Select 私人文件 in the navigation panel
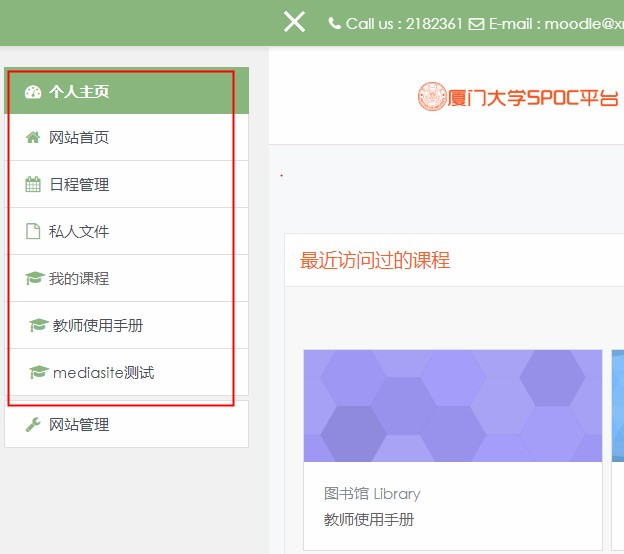The width and height of the screenshot is (624, 554). tap(79, 232)
